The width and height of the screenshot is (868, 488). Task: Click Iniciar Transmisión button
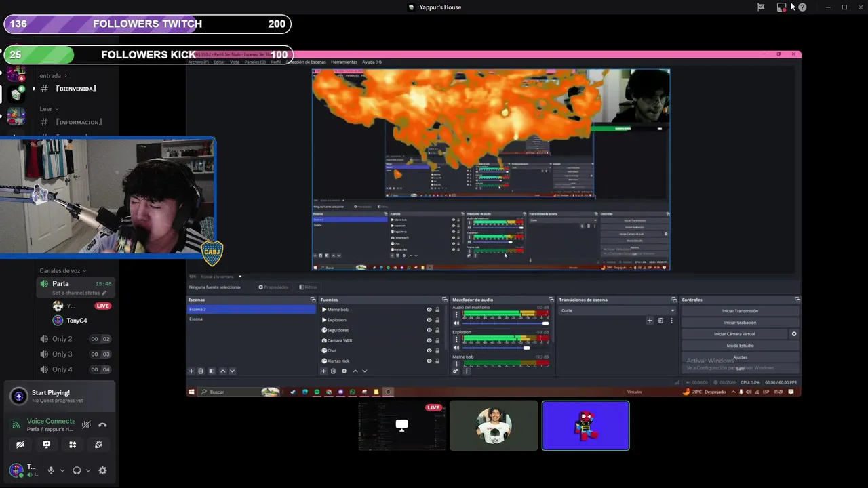(740, 311)
